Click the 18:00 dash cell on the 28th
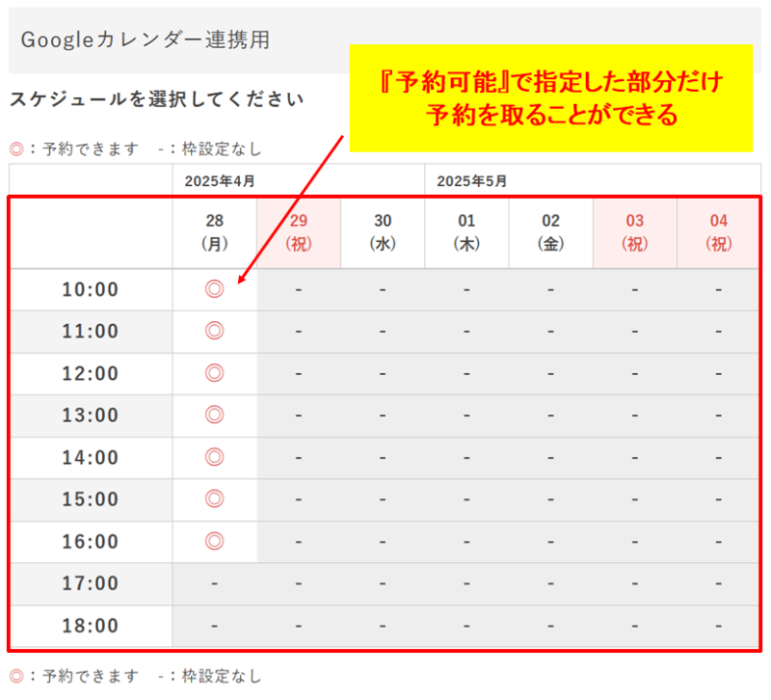771x700 pixels. pos(214,626)
